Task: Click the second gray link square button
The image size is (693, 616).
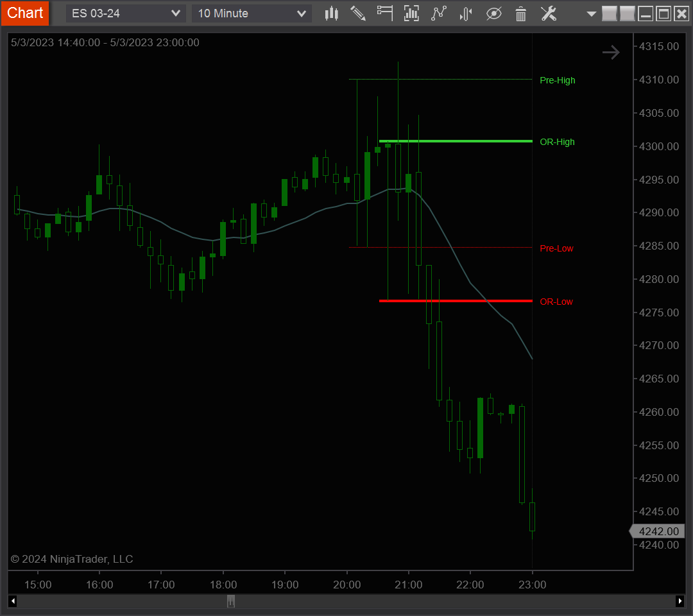Action: [627, 13]
